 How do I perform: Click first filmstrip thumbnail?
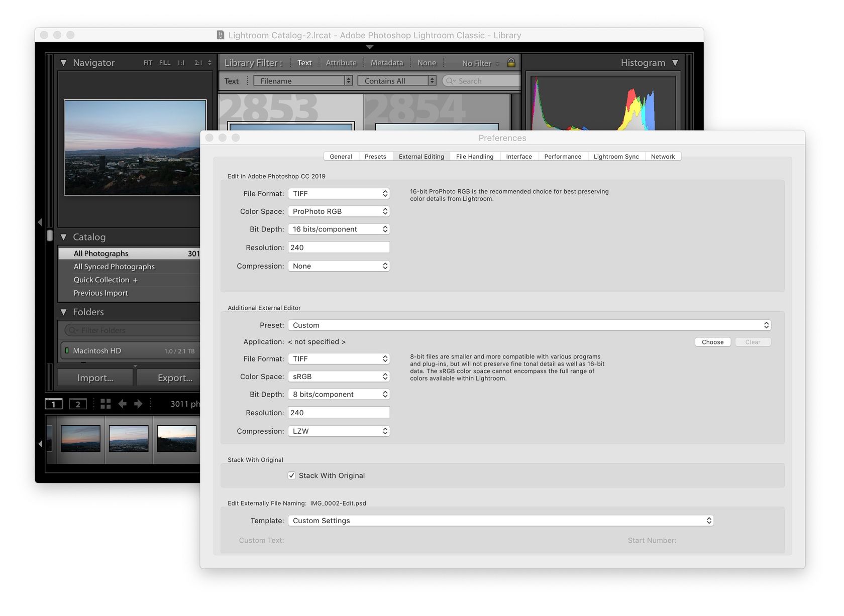pos(80,438)
